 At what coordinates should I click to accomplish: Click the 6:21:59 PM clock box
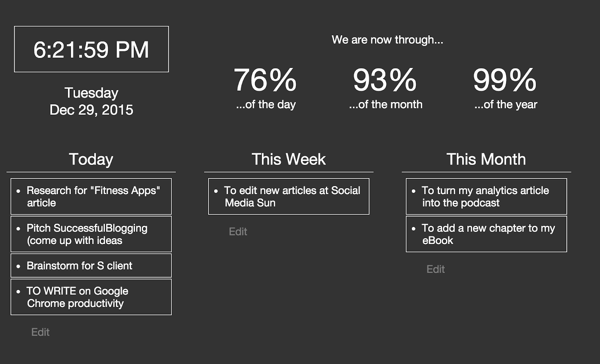91,49
